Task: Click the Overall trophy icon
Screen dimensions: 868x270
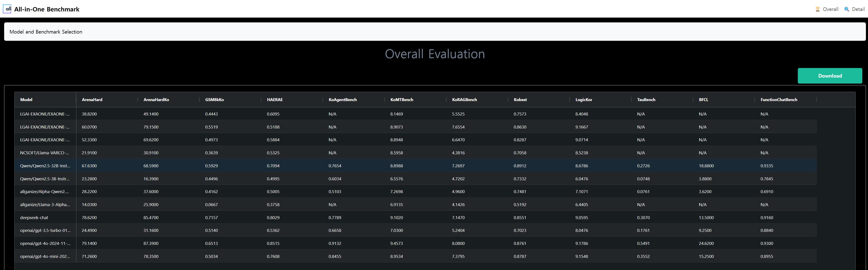Action: point(817,9)
